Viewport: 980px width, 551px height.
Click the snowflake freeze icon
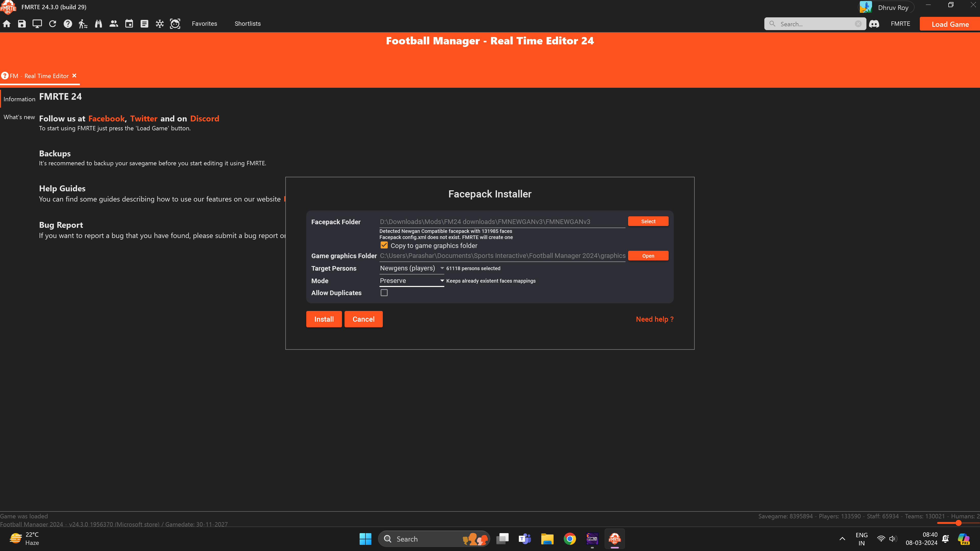pos(160,23)
